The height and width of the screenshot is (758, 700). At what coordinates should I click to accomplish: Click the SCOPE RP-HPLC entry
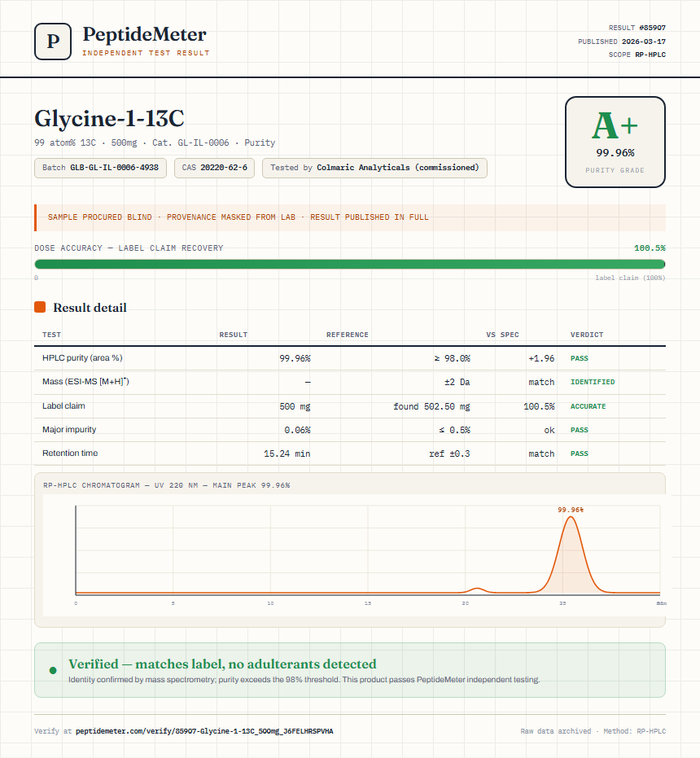(637, 55)
